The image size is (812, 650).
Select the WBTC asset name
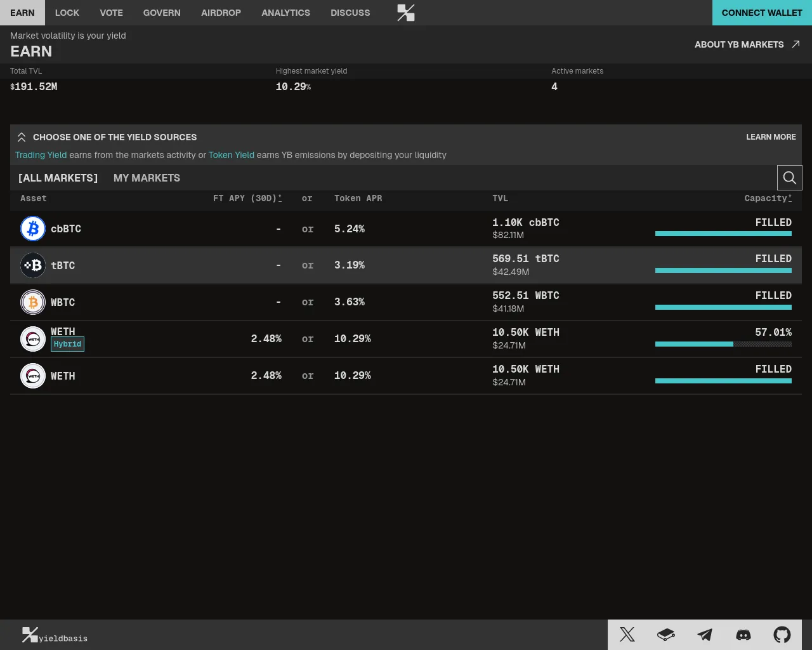[63, 302]
